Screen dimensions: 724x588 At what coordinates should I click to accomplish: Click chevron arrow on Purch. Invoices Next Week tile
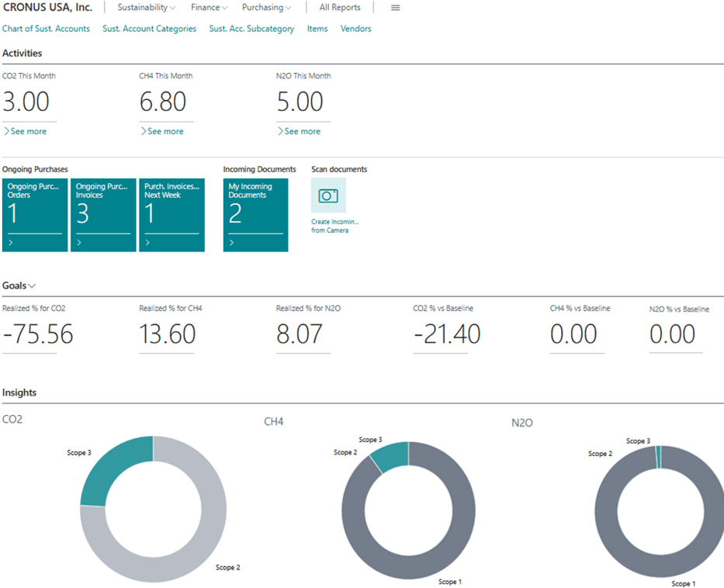pyautogui.click(x=147, y=243)
